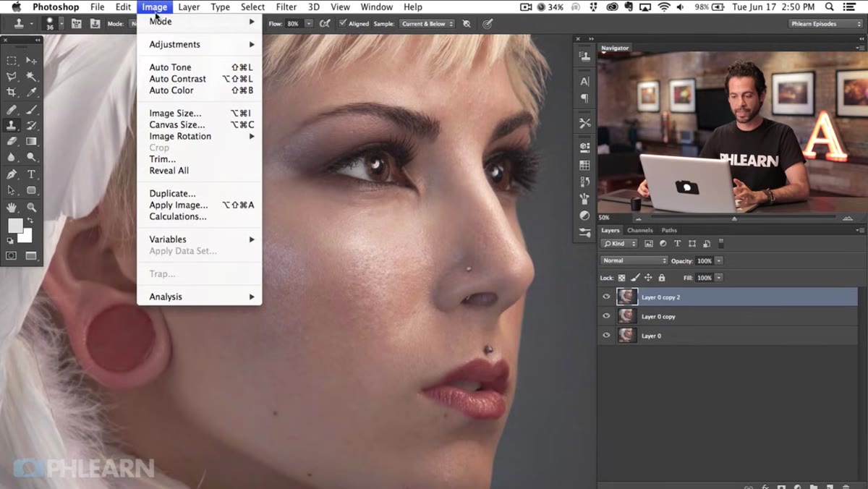Toggle the Brush panel in options bar
The image size is (868, 489).
[x=75, y=24]
